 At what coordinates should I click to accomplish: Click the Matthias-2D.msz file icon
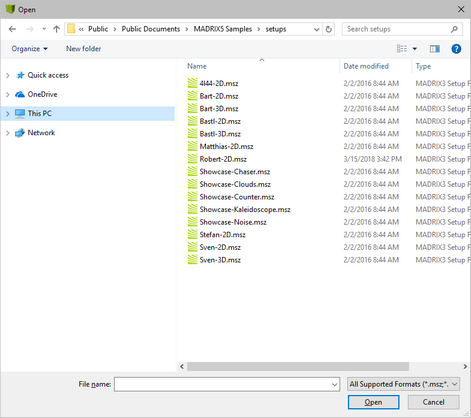(x=192, y=146)
